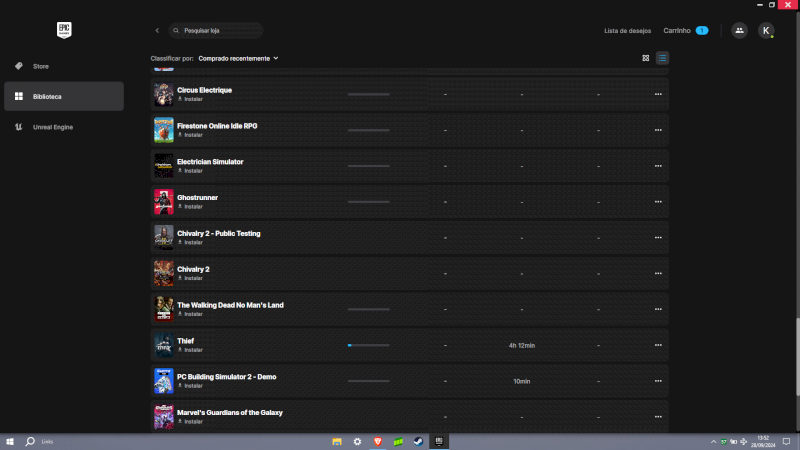
Task: Open the K profile avatar menu
Action: (x=766, y=31)
